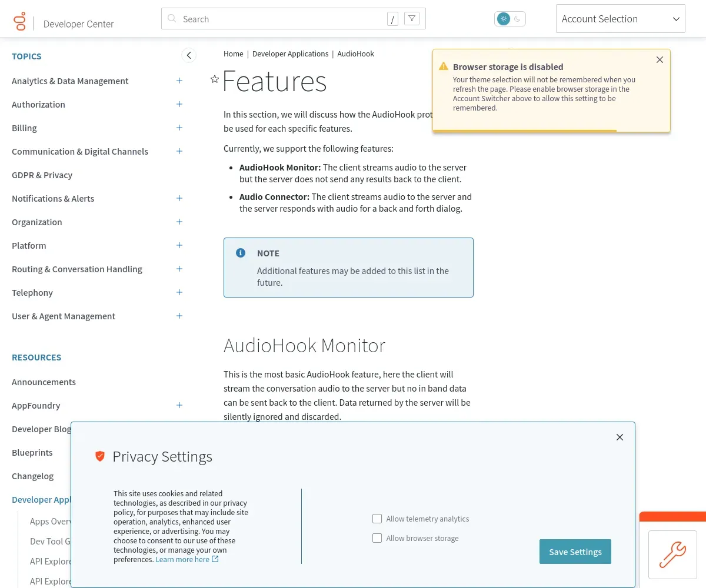Open the wrench tools icon button
The image size is (706, 588).
click(x=672, y=554)
